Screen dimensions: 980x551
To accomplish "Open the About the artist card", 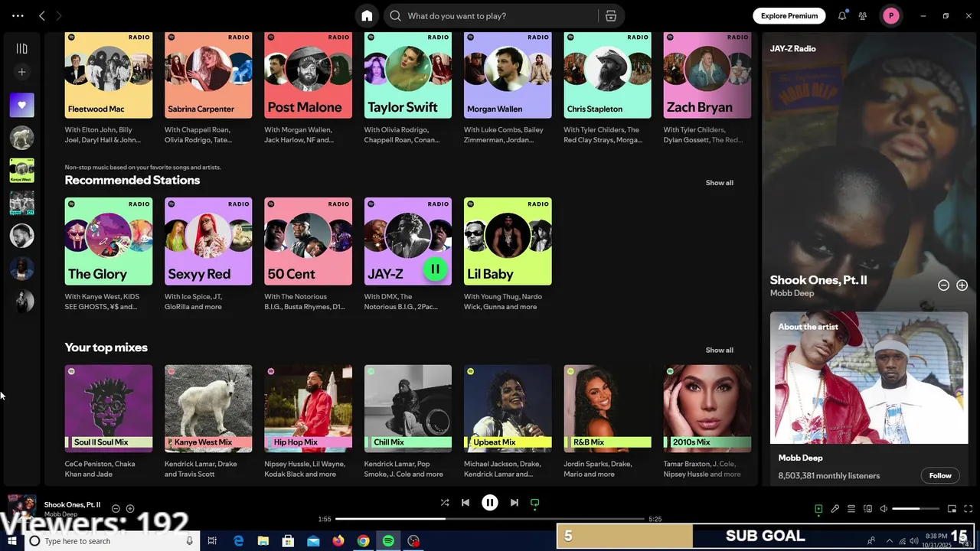I will point(869,399).
